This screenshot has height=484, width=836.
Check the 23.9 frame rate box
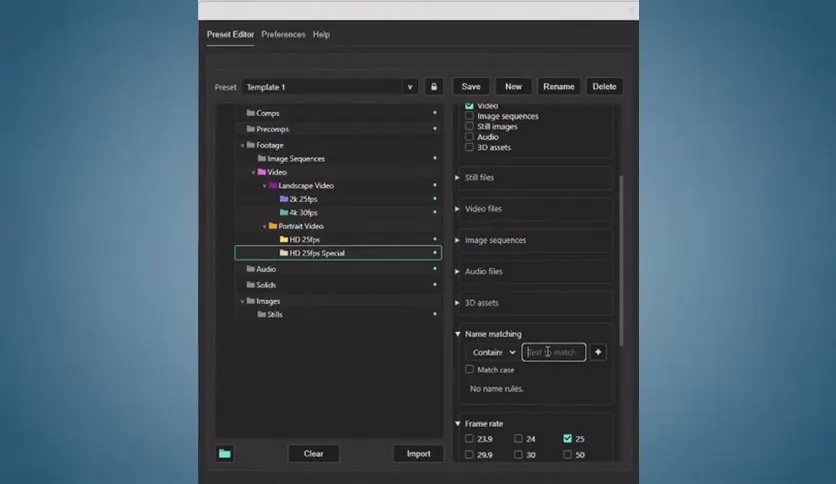click(x=469, y=438)
